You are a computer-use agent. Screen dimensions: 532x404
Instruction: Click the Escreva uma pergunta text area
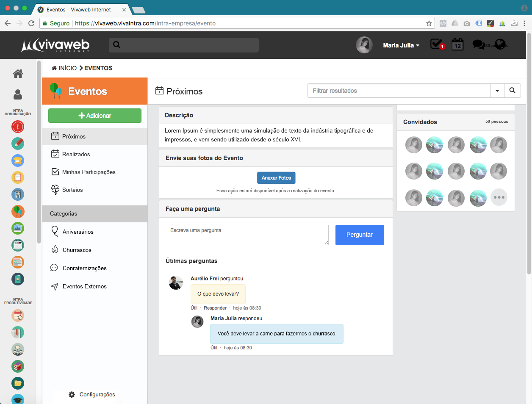point(248,235)
